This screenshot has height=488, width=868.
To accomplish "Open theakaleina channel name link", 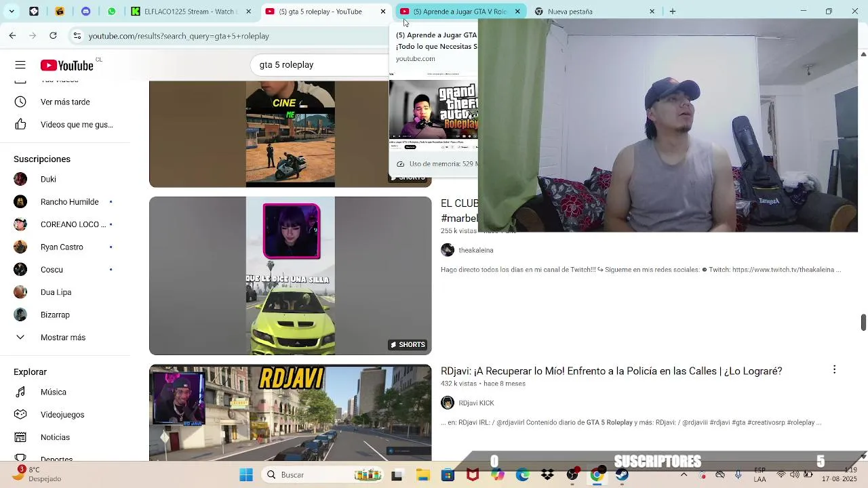I will pos(475,250).
